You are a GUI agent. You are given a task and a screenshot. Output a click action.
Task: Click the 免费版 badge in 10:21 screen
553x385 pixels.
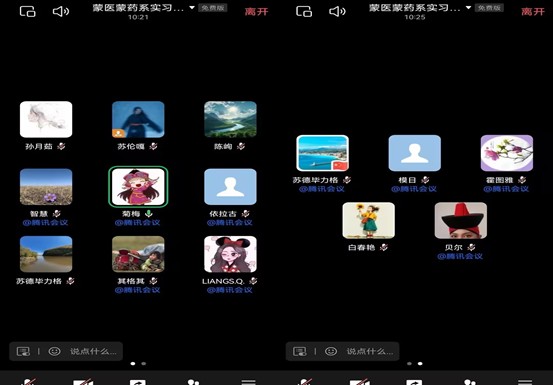(x=212, y=8)
